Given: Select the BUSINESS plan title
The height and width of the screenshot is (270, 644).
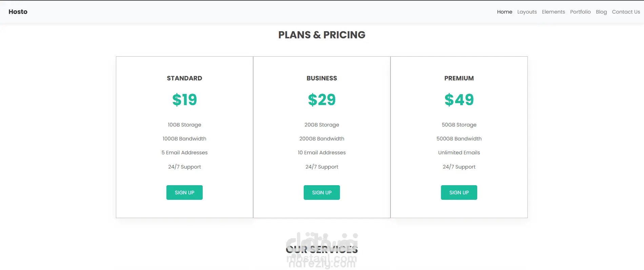Looking at the screenshot, I should [322, 78].
